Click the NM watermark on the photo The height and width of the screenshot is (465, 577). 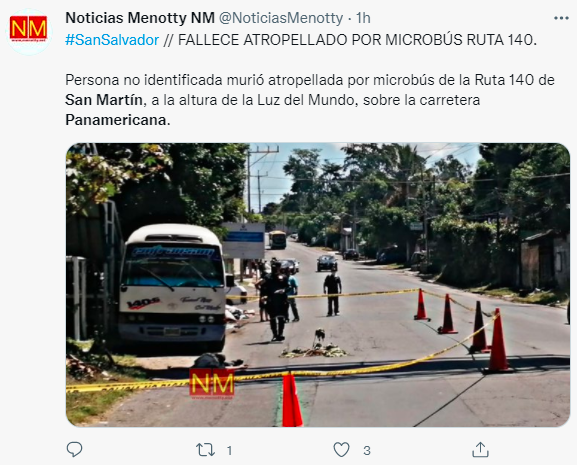point(212,384)
